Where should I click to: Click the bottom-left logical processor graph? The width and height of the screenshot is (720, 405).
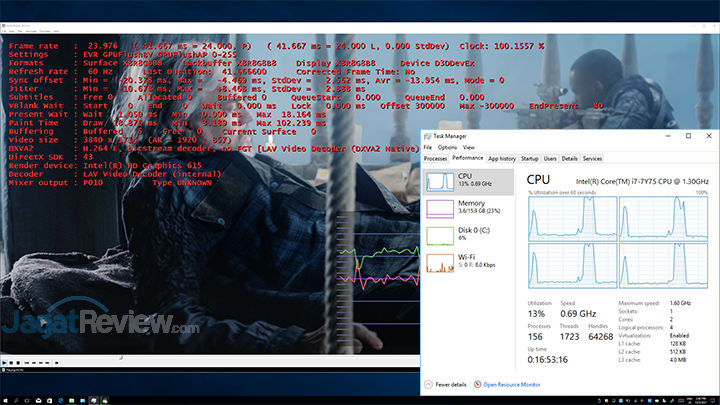[573, 265]
